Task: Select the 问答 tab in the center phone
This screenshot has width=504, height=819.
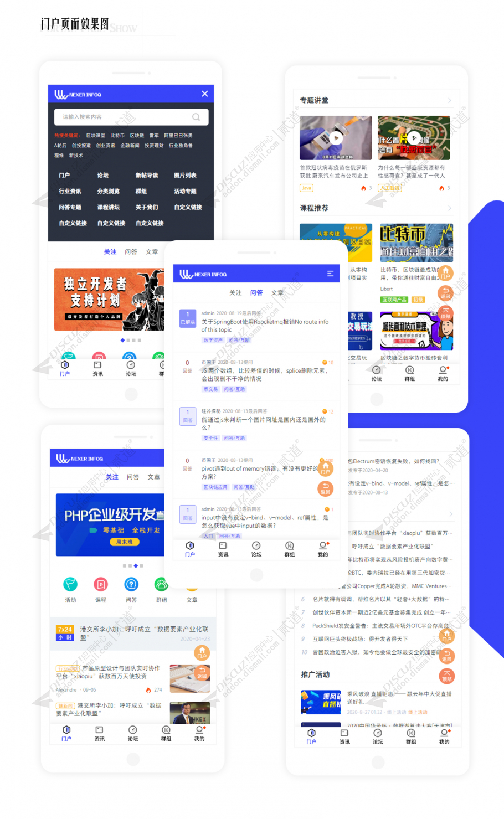Action: (x=256, y=292)
